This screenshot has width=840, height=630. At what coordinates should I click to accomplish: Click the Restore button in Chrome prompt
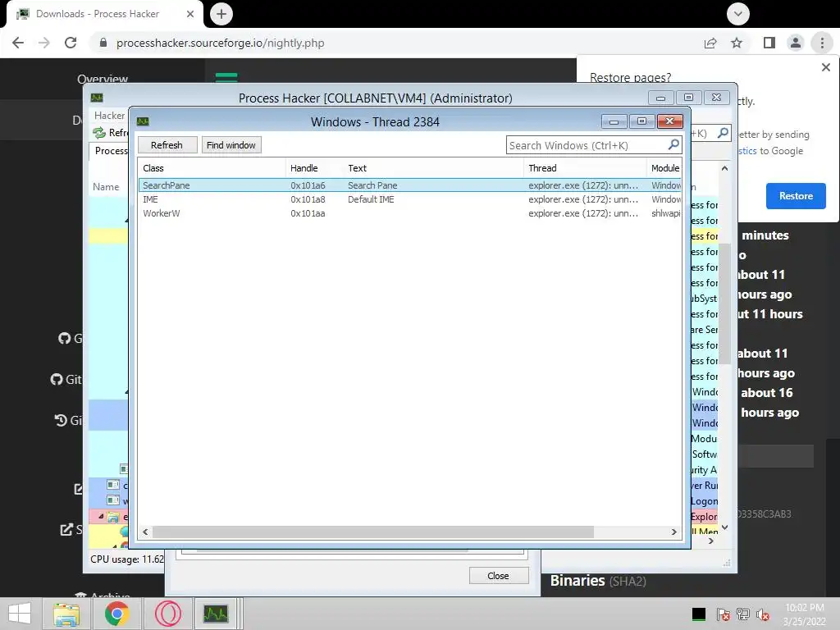click(796, 196)
